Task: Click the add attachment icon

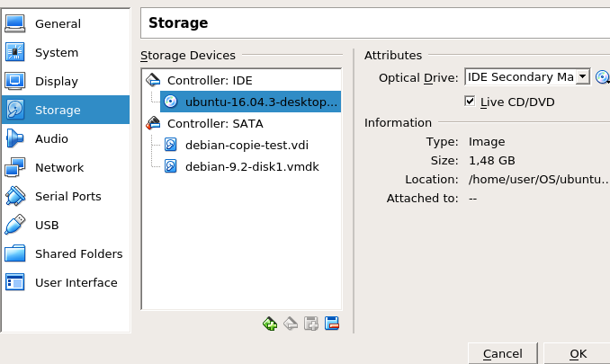Action: 311,324
